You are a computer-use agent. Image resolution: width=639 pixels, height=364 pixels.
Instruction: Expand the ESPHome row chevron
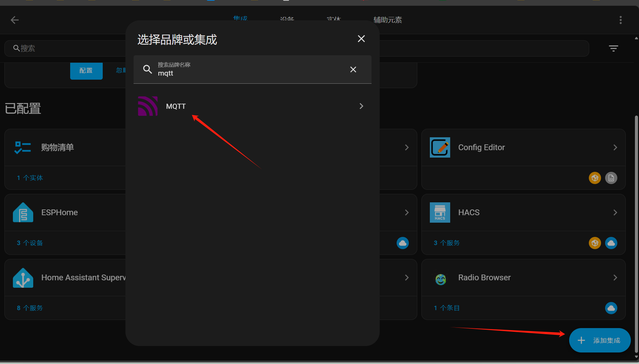click(x=407, y=213)
